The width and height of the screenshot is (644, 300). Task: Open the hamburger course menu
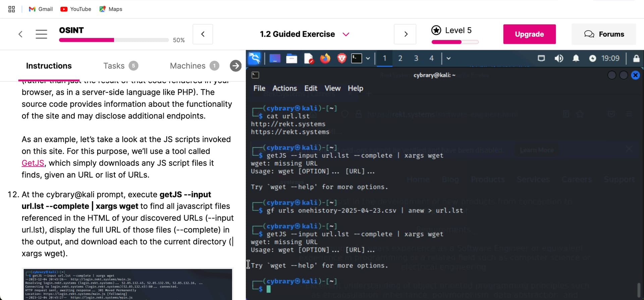point(41,34)
